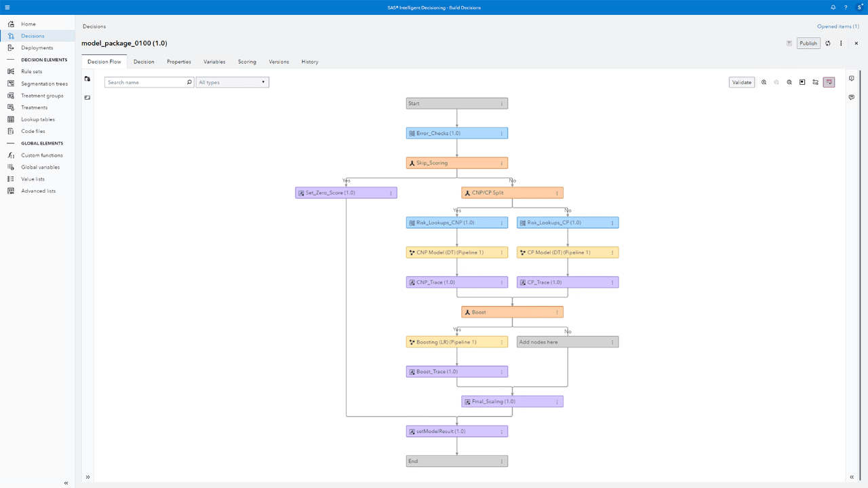Open the All types filter dropdown
Screen dimensions: 868x488
coord(232,82)
